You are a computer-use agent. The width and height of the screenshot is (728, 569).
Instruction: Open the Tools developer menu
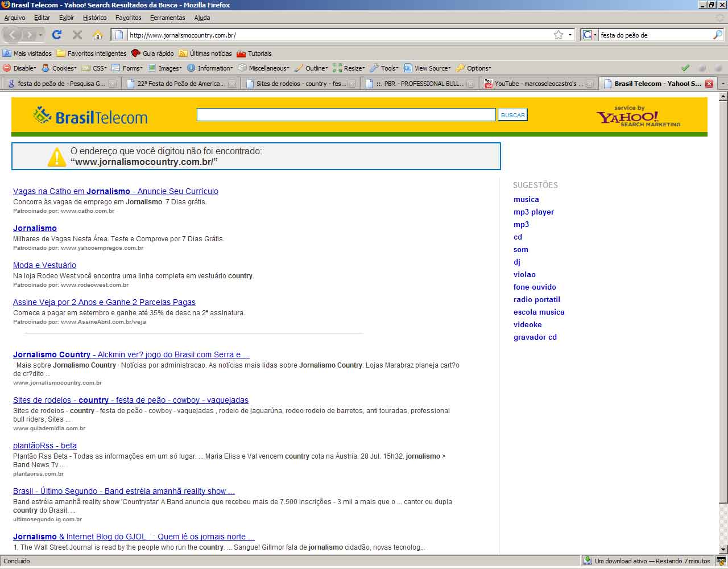pyautogui.click(x=384, y=68)
